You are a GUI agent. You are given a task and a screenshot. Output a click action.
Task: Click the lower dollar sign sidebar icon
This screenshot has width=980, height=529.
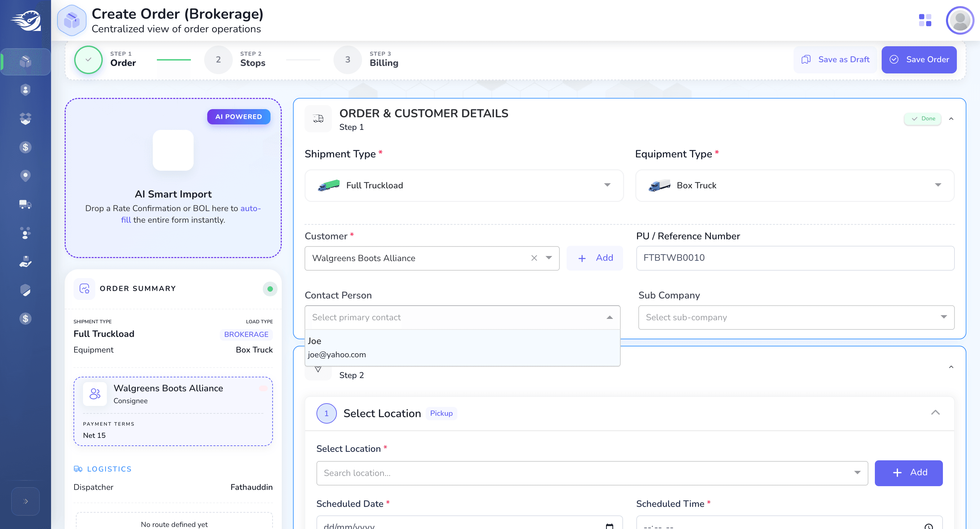click(x=26, y=319)
